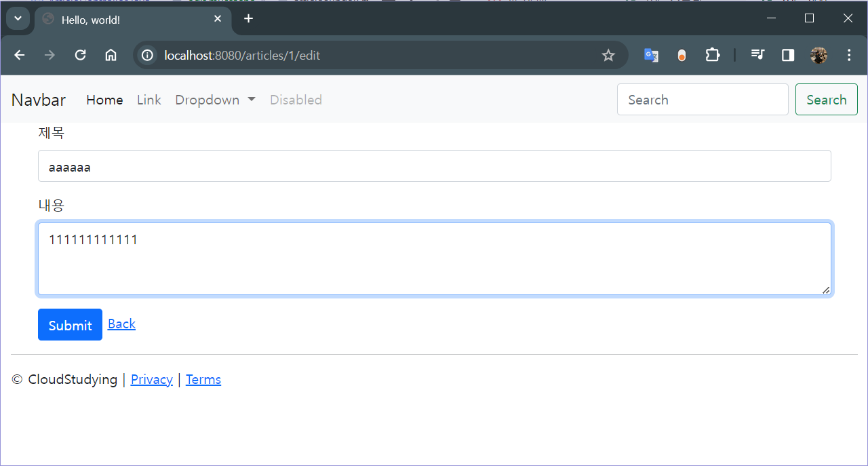The width and height of the screenshot is (868, 466).
Task: Click the Link nav item
Action: [x=149, y=100]
